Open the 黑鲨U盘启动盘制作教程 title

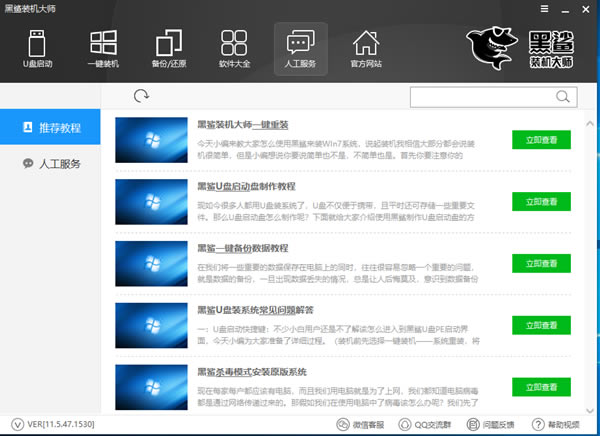tap(246, 186)
